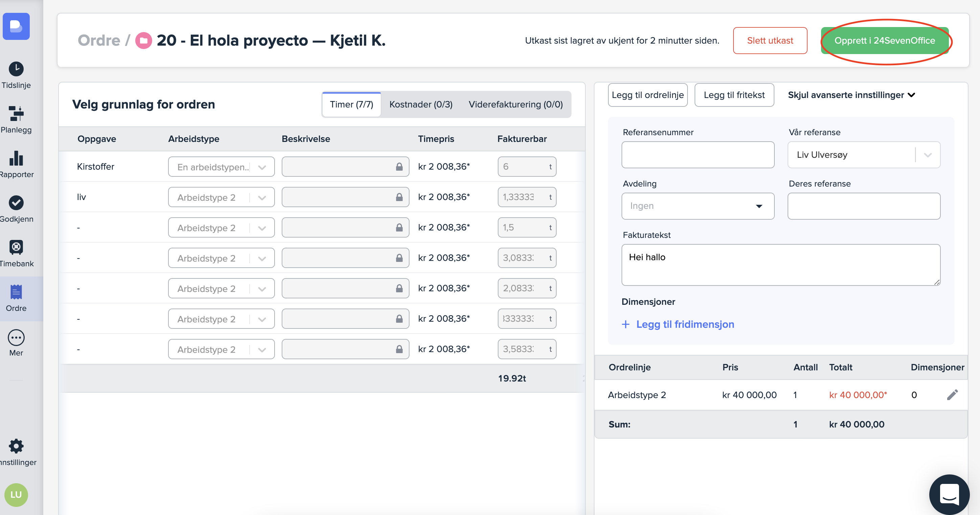This screenshot has height=515, width=980.
Task: Open the Vår referanse Liv Ulversøy dropdown
Action: click(x=928, y=155)
